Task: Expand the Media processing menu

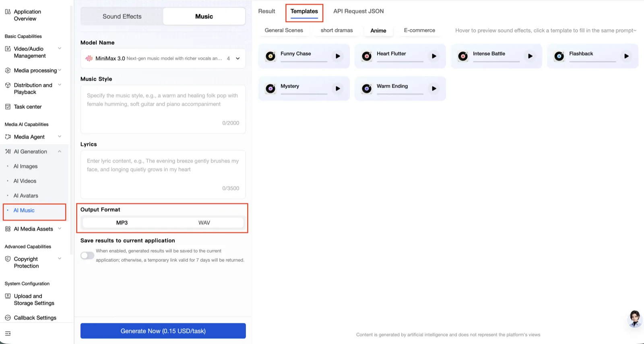Action: 60,70
